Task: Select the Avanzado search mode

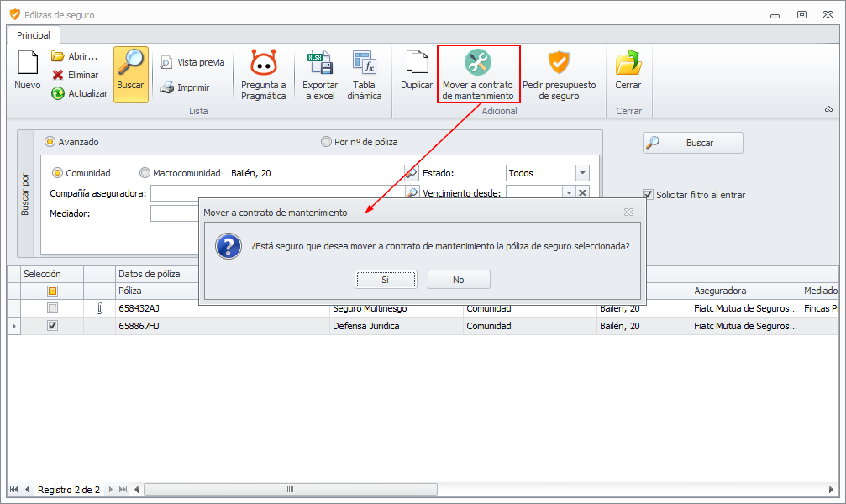Action: pos(71,142)
